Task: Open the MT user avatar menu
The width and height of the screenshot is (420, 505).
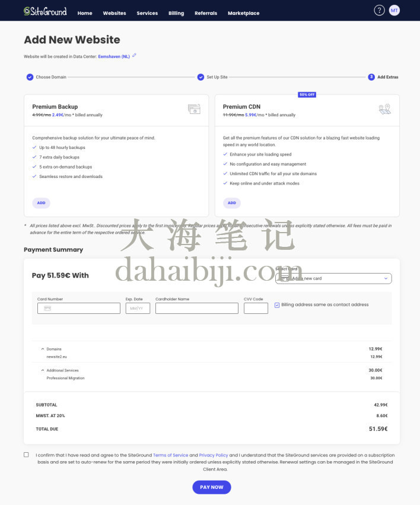Action: pos(394,10)
